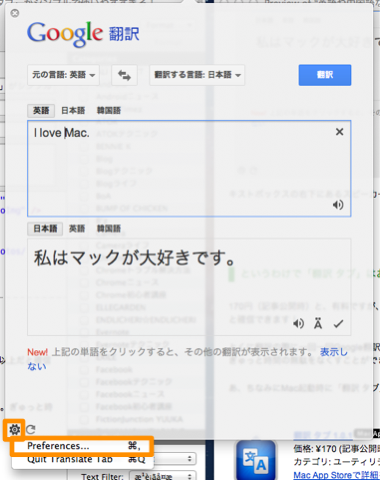Clear source text with X icon

pyautogui.click(x=339, y=132)
